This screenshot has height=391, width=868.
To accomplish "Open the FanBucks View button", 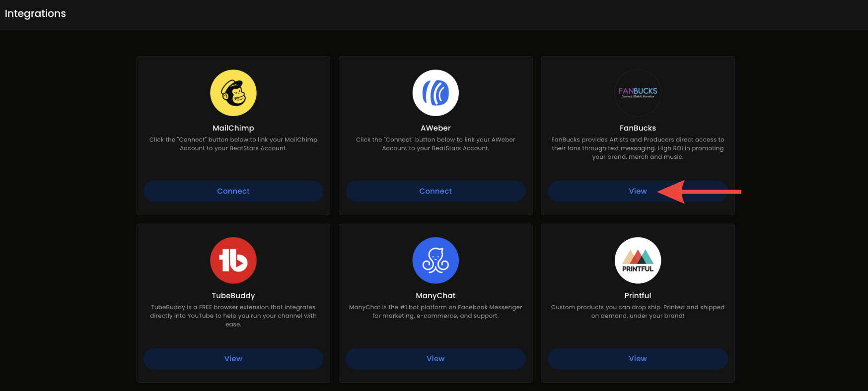I will click(638, 191).
